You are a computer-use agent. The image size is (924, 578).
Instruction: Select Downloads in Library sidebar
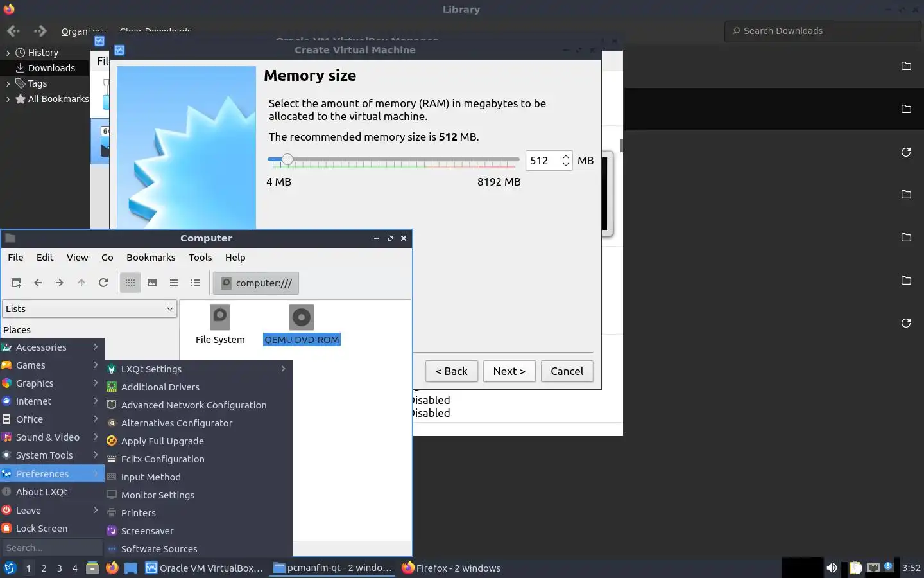pyautogui.click(x=45, y=68)
